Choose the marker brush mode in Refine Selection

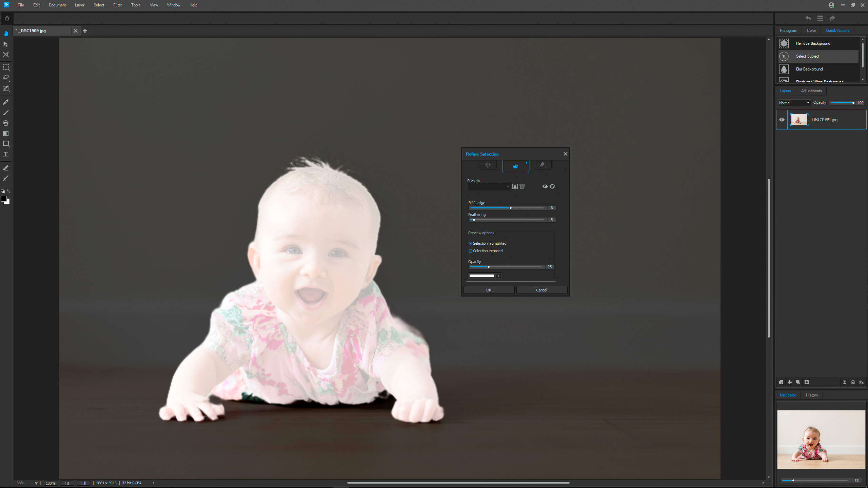click(542, 165)
